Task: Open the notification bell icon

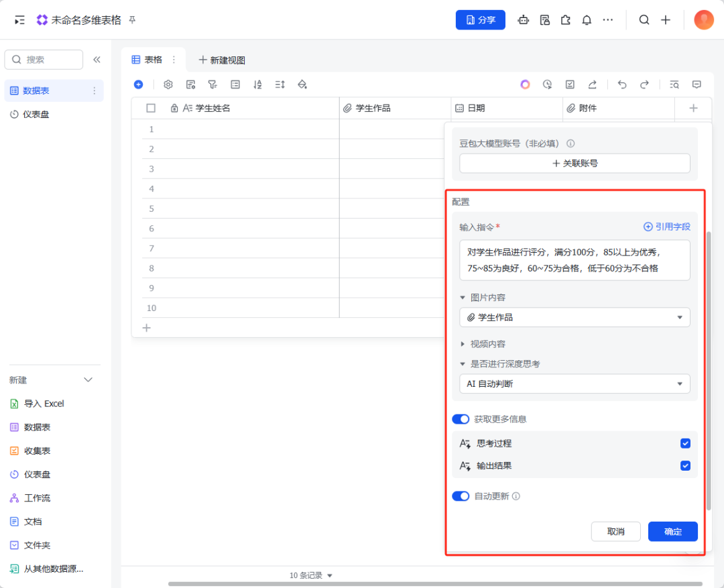Action: [587, 20]
